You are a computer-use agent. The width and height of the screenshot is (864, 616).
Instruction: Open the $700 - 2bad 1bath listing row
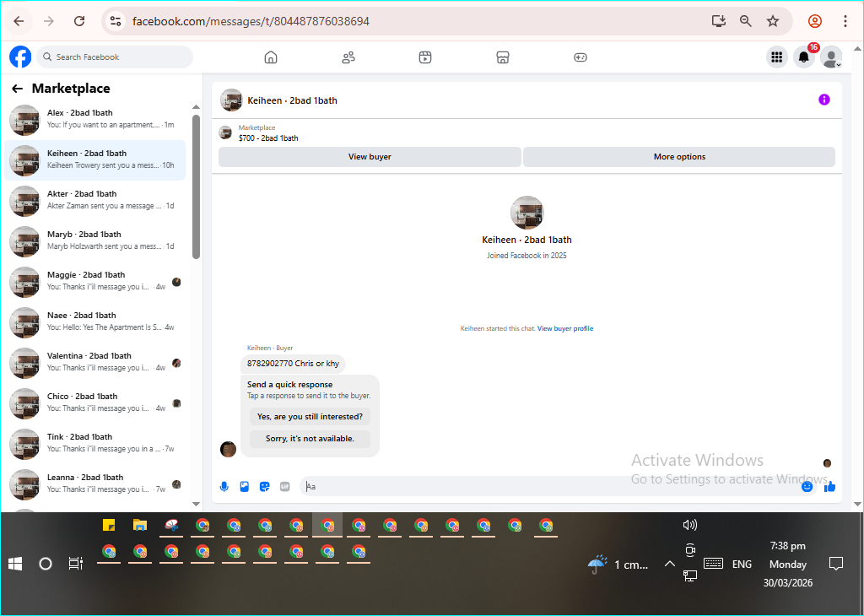(526, 132)
